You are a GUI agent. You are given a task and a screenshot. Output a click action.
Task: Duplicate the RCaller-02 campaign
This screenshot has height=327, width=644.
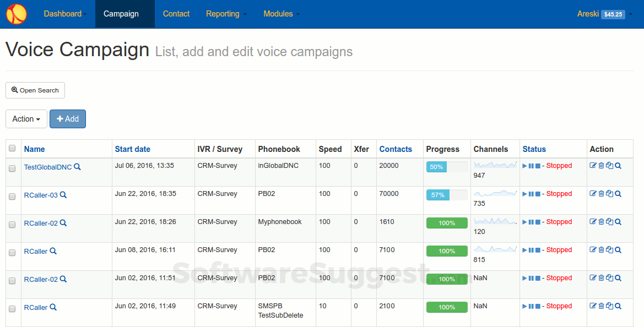(609, 222)
